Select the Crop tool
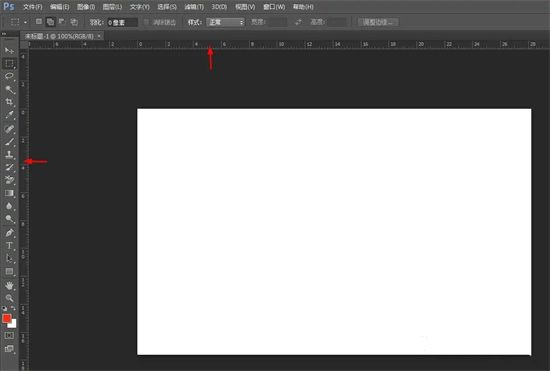The image size is (550, 371). pos(9,102)
